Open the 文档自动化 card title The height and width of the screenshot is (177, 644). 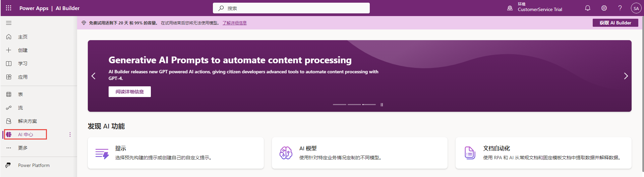(496, 148)
